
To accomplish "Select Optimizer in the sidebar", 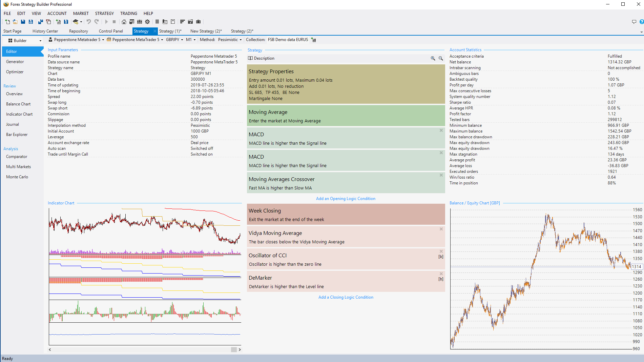I will [15, 72].
